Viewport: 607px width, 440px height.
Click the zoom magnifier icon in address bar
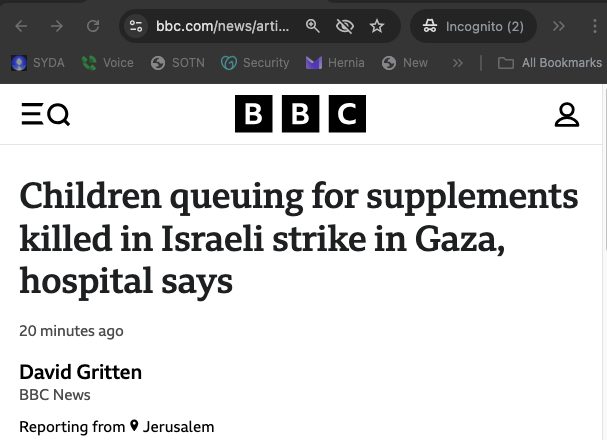click(x=313, y=26)
